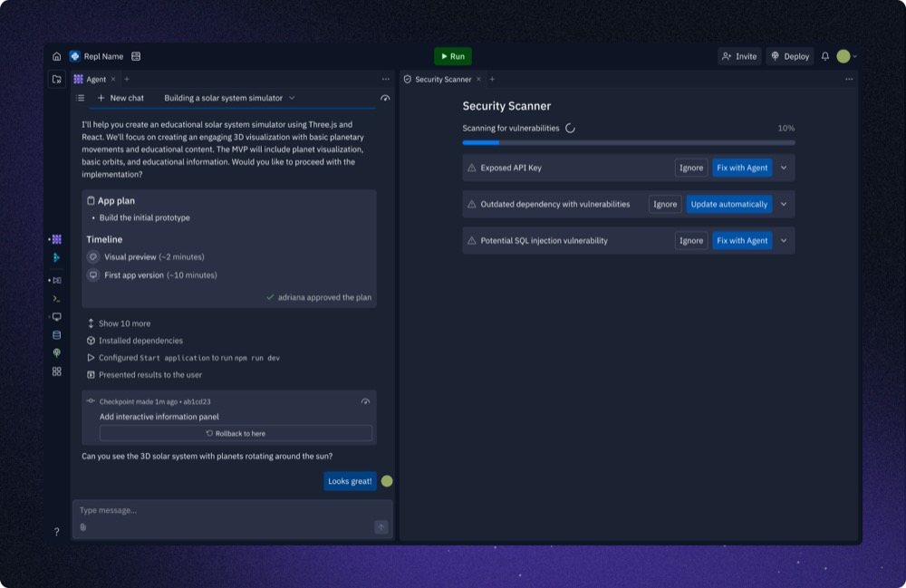Open the Agent panel from the left sidebar
Viewport: 906px width, 588px height.
point(56,238)
